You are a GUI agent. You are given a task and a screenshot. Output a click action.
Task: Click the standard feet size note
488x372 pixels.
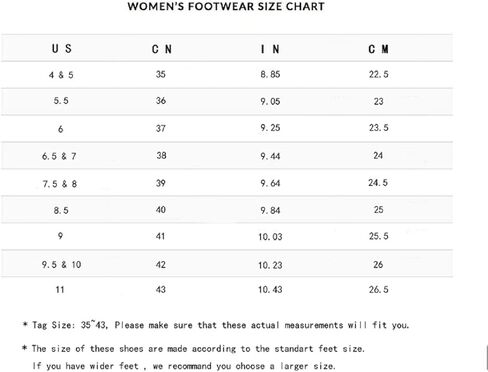pyautogui.click(x=193, y=349)
